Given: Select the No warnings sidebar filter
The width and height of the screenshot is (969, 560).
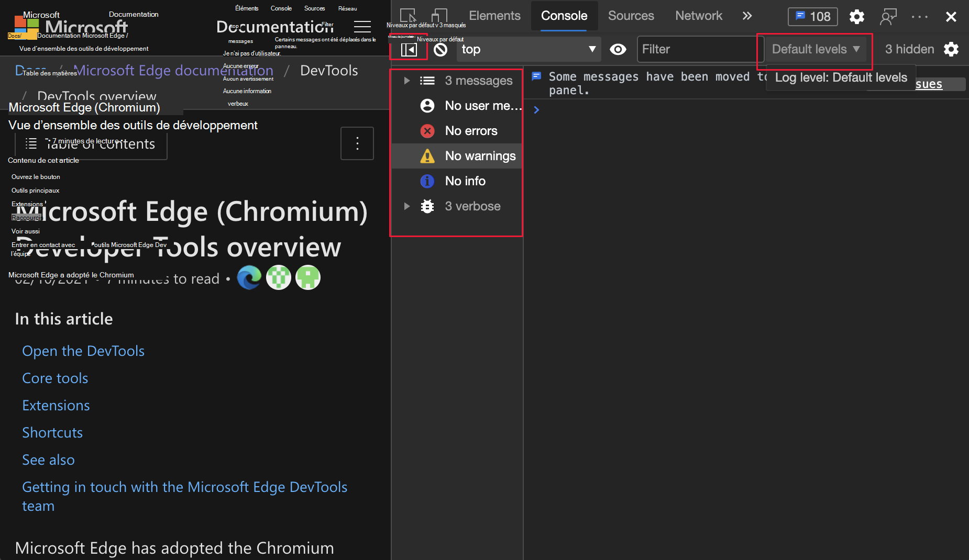Looking at the screenshot, I should (457, 156).
